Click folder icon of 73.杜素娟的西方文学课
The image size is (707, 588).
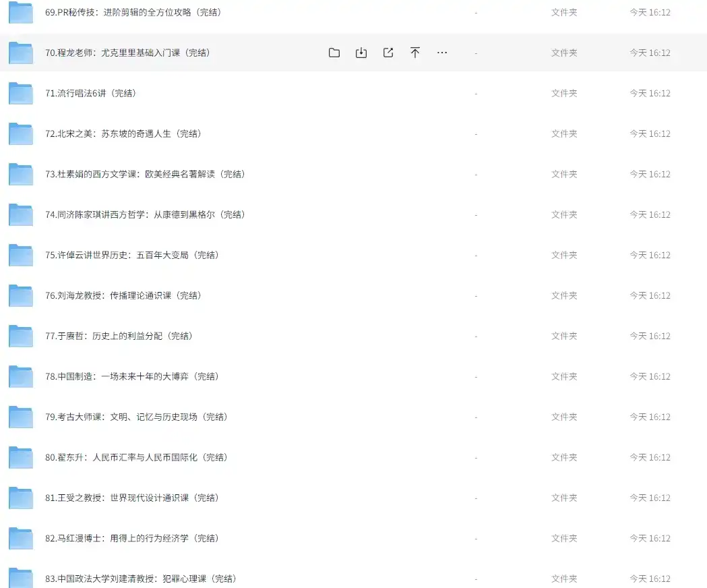click(21, 174)
